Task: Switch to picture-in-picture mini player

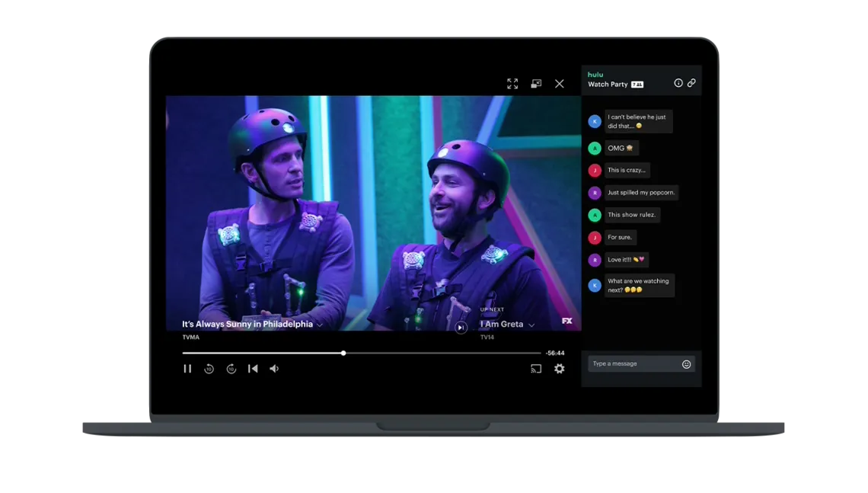Action: (536, 84)
